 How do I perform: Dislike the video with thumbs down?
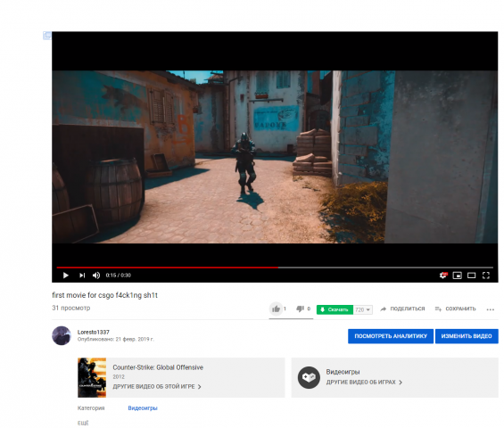pyautogui.click(x=301, y=309)
